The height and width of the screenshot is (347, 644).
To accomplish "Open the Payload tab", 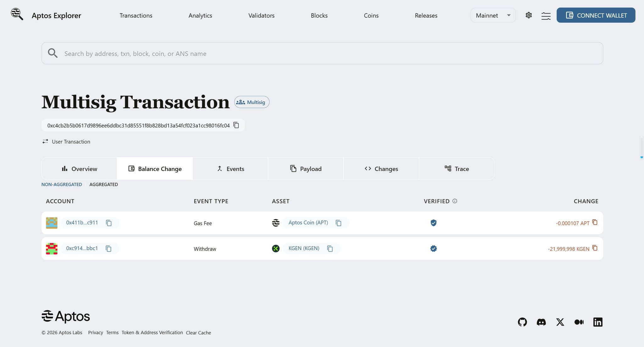I will 306,169.
